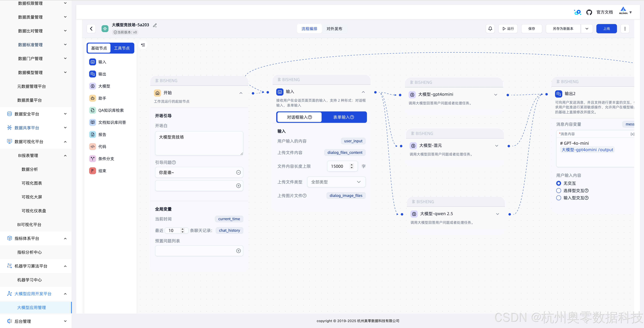Collapse the 开始 node
644x328 pixels.
241,93
